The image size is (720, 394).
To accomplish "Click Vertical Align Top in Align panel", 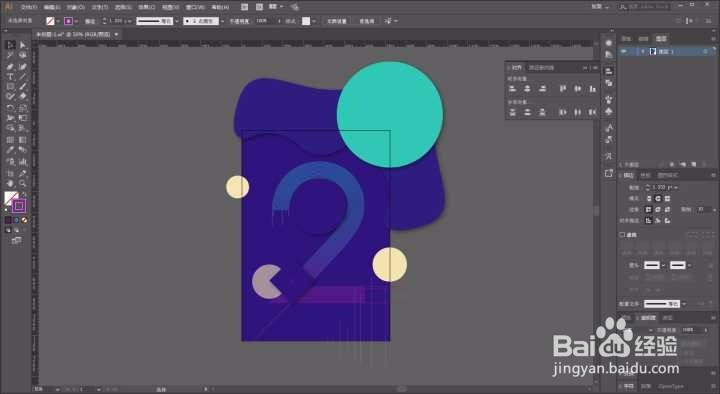I will 563,89.
